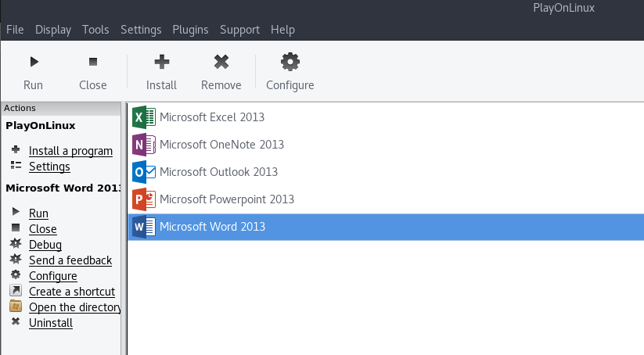The image size is (644, 355).
Task: Open Configure using the gear toolbar icon
Action: coord(290,62)
